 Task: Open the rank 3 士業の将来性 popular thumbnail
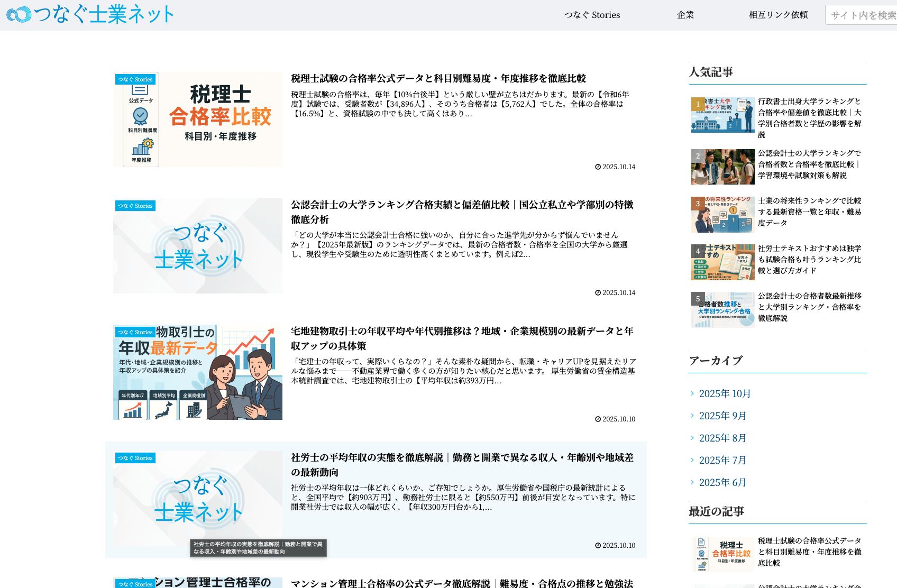click(722, 214)
